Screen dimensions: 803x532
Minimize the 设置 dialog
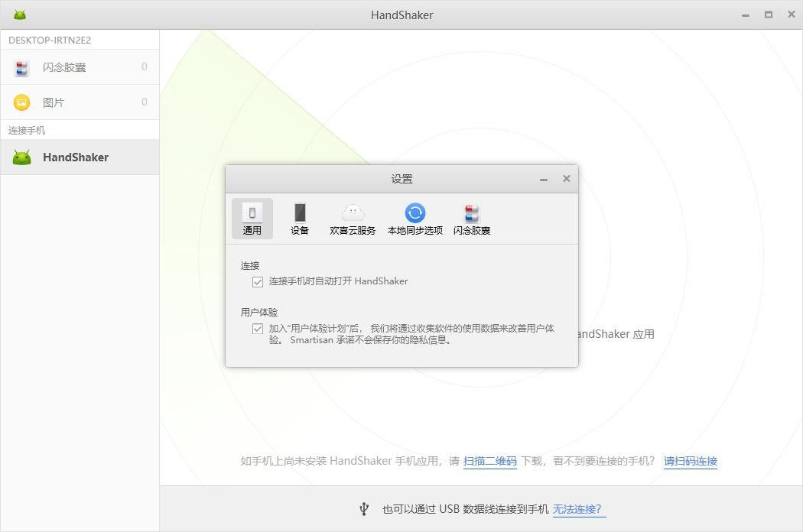(x=543, y=179)
